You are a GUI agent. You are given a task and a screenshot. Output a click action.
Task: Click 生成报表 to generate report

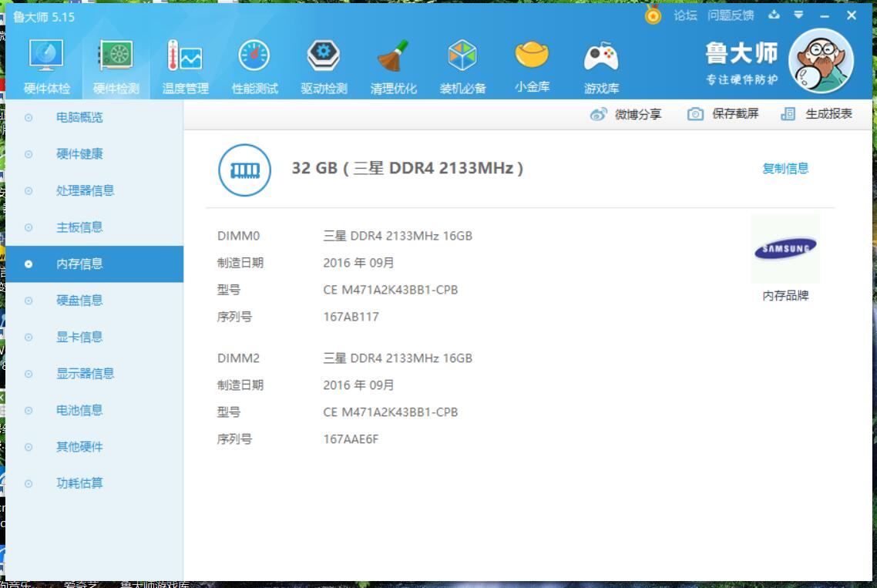817,114
